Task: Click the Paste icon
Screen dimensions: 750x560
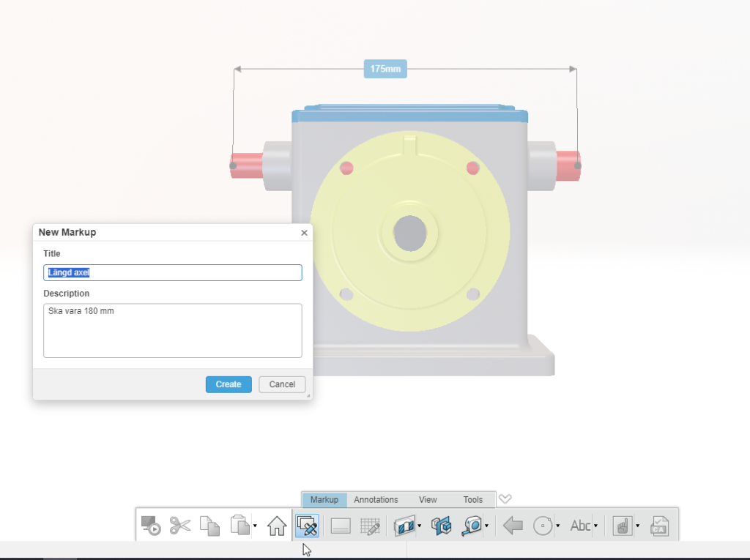Action: (x=241, y=526)
